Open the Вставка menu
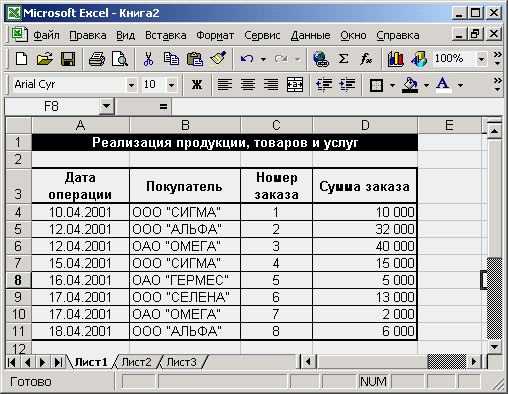 coord(166,35)
